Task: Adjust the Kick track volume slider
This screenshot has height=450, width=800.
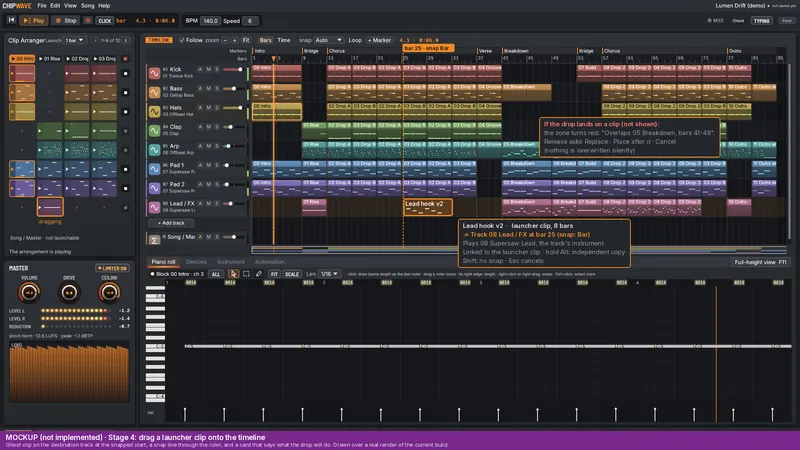Action: [x=234, y=69]
